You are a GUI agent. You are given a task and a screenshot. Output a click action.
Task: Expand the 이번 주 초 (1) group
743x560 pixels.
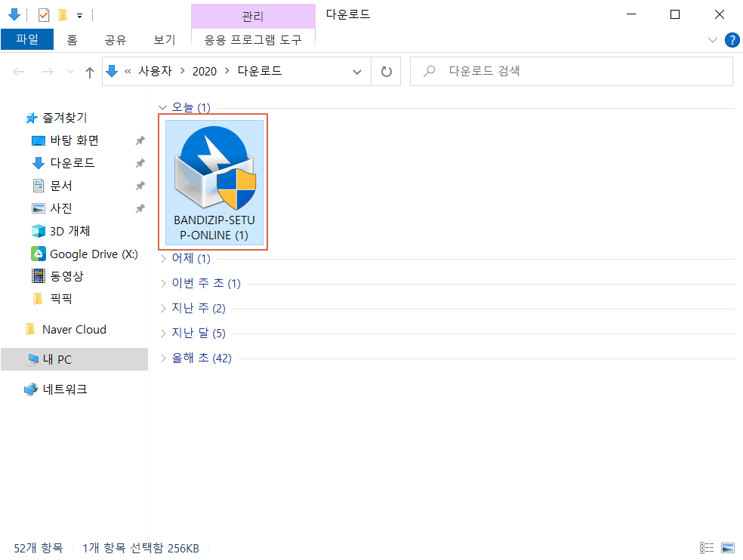tap(163, 283)
